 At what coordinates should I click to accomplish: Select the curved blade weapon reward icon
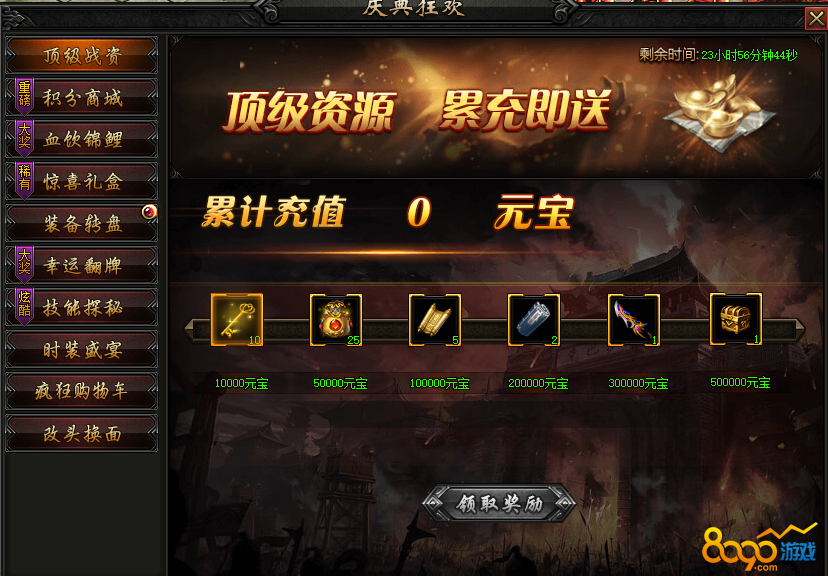tap(634, 320)
